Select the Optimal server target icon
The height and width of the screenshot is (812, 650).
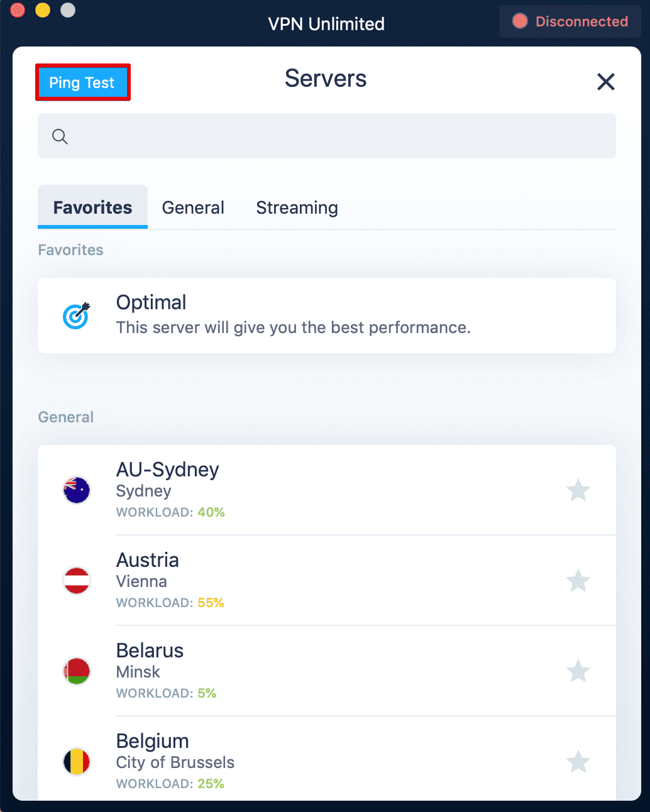[x=76, y=315]
